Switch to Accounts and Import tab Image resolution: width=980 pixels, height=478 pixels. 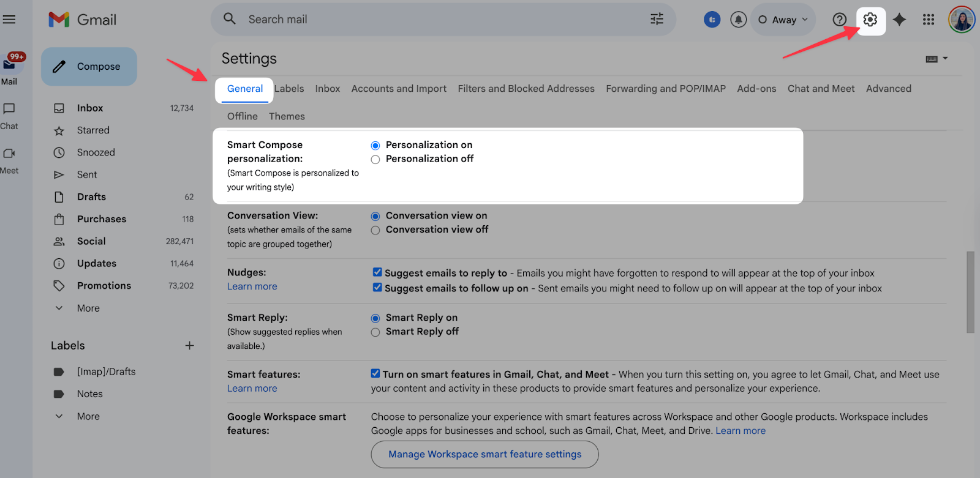(399, 89)
